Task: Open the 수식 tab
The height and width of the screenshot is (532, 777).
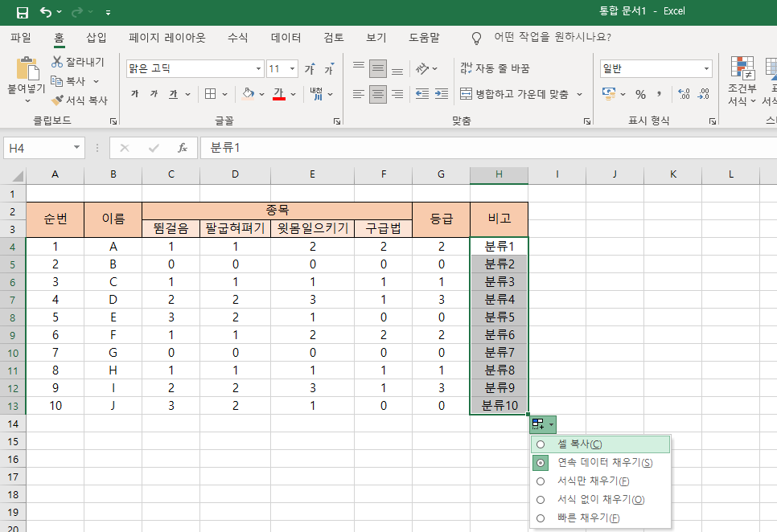Action: 238,38
